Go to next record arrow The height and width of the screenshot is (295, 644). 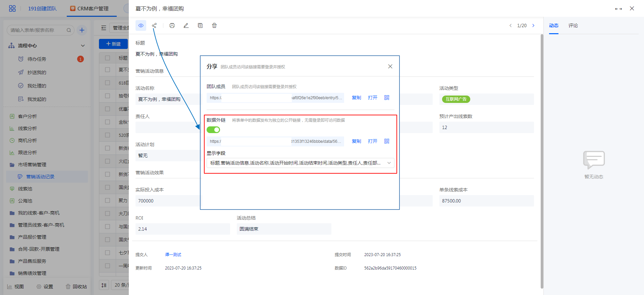click(533, 25)
